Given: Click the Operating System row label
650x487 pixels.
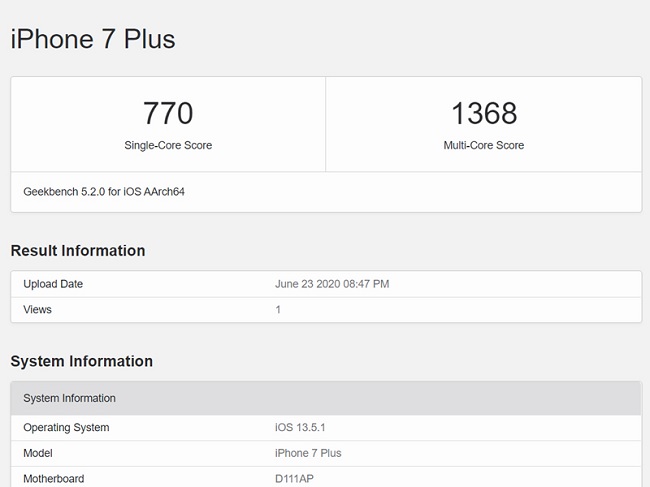Looking at the screenshot, I should point(66,428).
